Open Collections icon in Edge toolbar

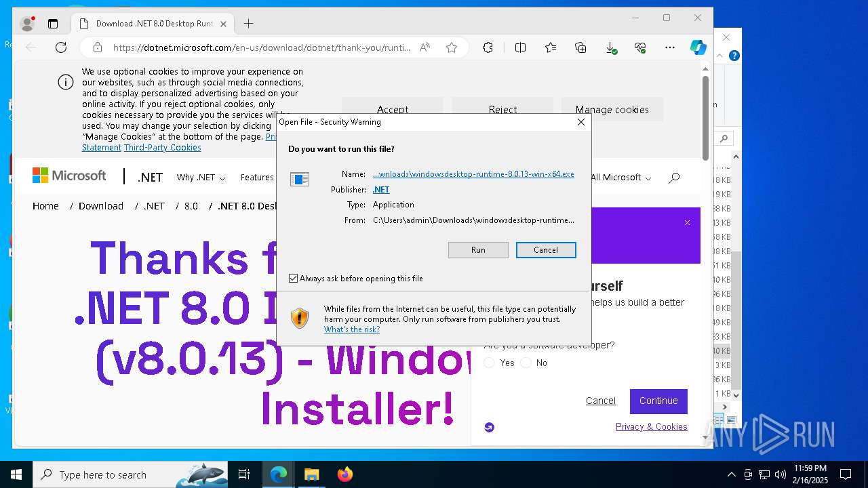[x=580, y=47]
